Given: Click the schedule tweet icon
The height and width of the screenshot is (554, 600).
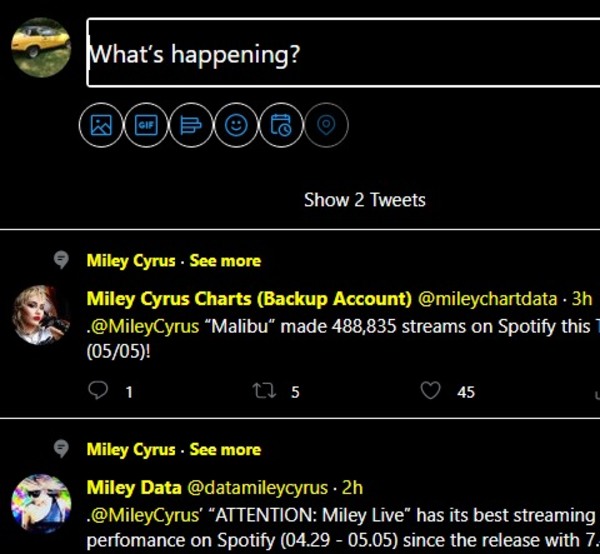Looking at the screenshot, I should pos(281,126).
